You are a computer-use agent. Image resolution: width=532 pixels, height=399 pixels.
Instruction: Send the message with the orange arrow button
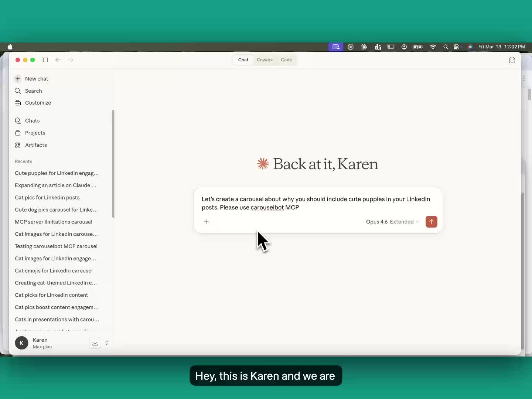(432, 222)
